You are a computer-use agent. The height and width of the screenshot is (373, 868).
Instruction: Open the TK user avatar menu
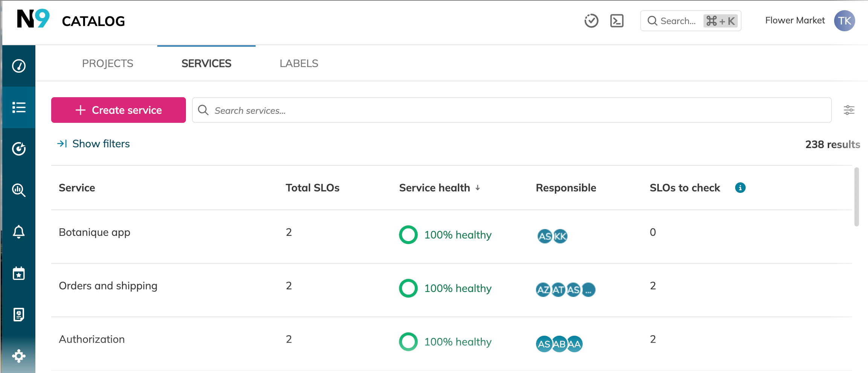click(844, 21)
